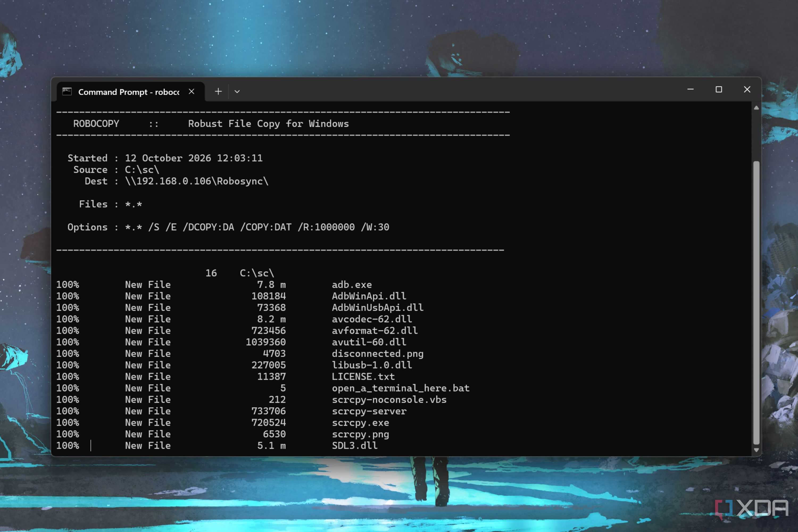
Task: Click the scrcpy-server file name
Action: point(369,411)
